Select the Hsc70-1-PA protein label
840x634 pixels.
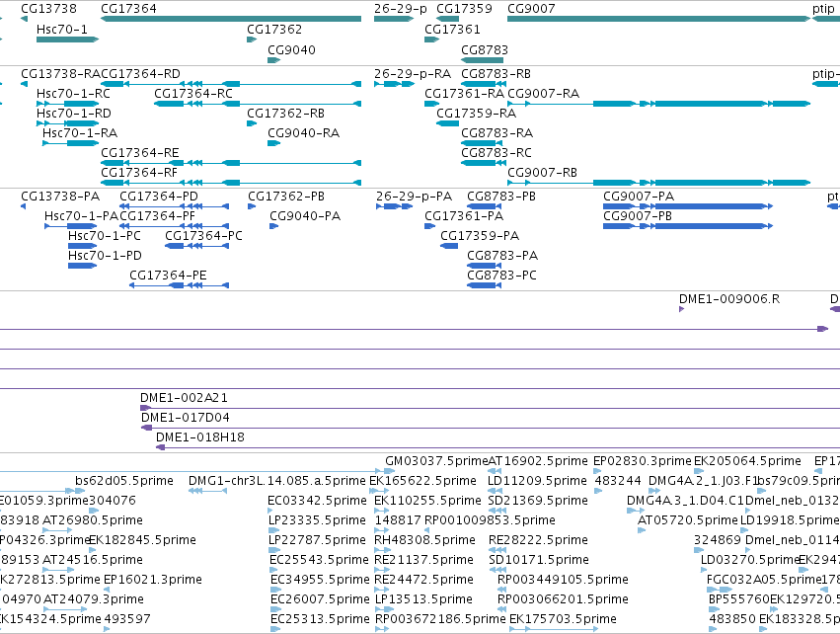[81, 216]
